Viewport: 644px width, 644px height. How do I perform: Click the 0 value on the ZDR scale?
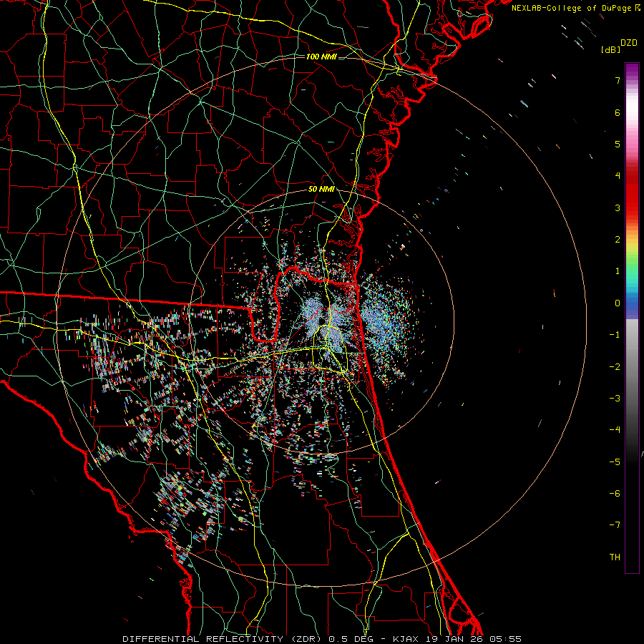618,303
